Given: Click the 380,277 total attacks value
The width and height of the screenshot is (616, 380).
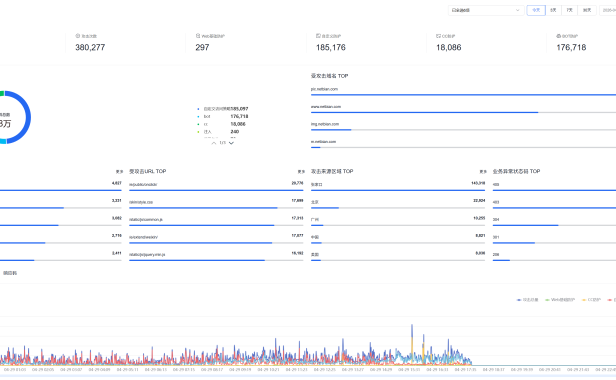Looking at the screenshot, I should pos(90,48).
